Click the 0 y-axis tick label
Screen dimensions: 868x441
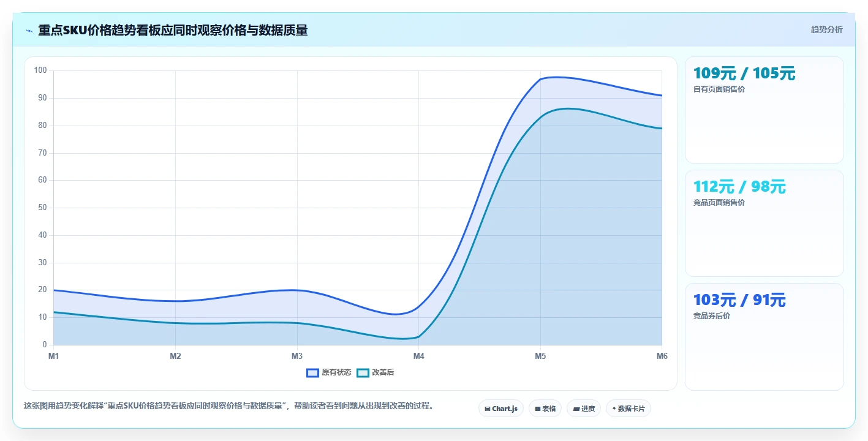pos(45,345)
